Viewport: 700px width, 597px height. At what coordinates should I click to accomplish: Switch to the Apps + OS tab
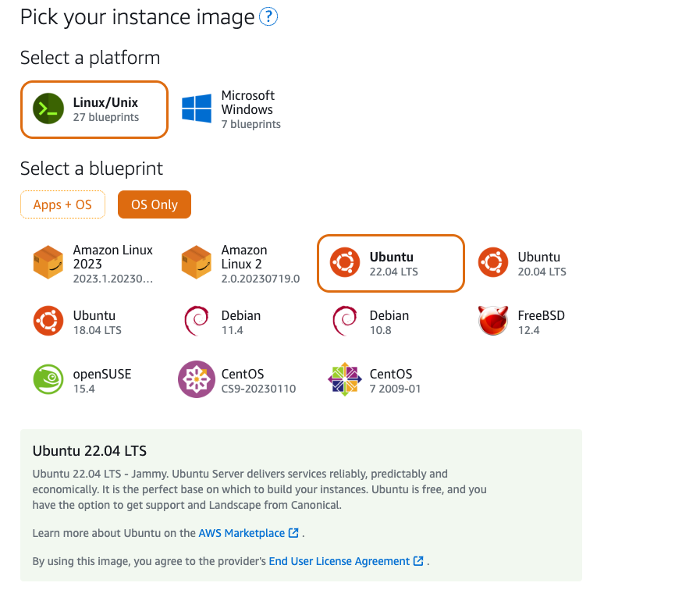[62, 204]
